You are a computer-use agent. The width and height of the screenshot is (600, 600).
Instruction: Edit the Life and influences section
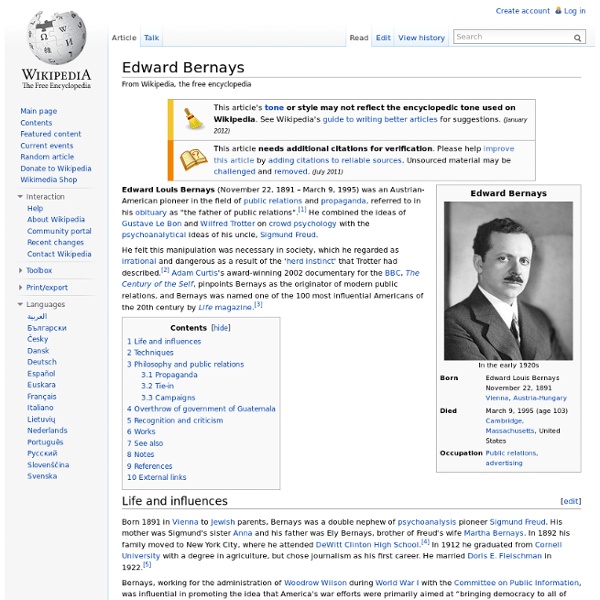(x=571, y=501)
